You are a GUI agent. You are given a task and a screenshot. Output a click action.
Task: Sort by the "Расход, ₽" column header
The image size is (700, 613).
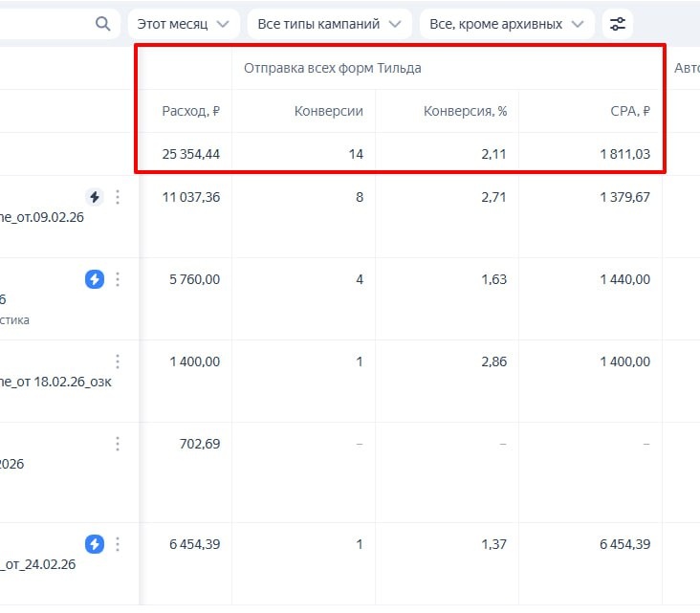click(x=191, y=111)
